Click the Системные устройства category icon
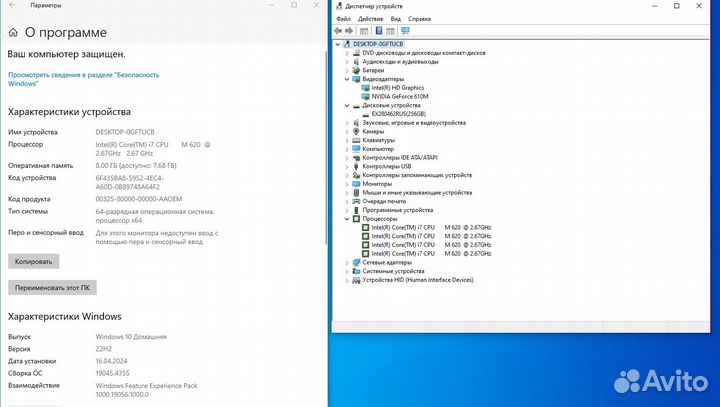This screenshot has height=407, width=720. click(356, 271)
